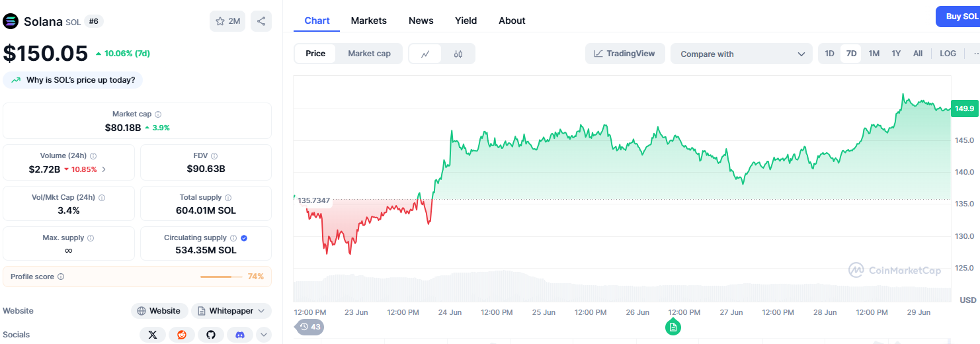Click Why is SOL's price up today
The height and width of the screenshot is (344, 980).
click(x=73, y=80)
